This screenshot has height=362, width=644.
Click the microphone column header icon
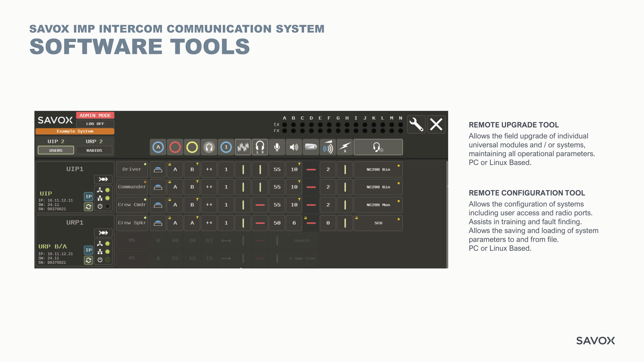[x=277, y=147]
